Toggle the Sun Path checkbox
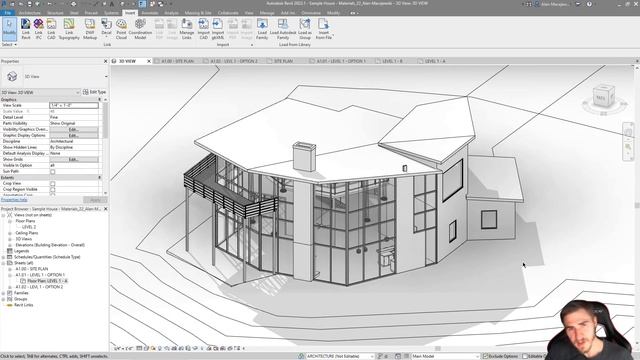Image resolution: width=640 pixels, height=360 pixels. click(53, 172)
